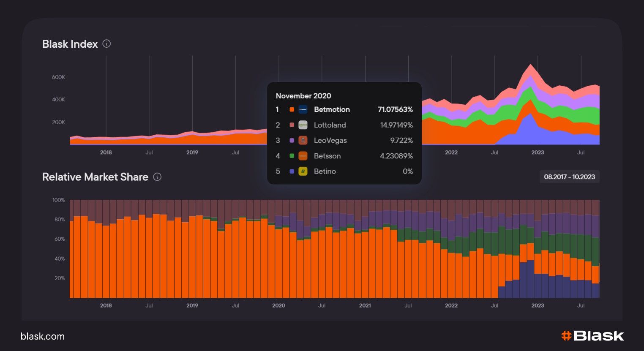The height and width of the screenshot is (351, 644).
Task: Open the blask.com link in footer
Action: coord(43,337)
